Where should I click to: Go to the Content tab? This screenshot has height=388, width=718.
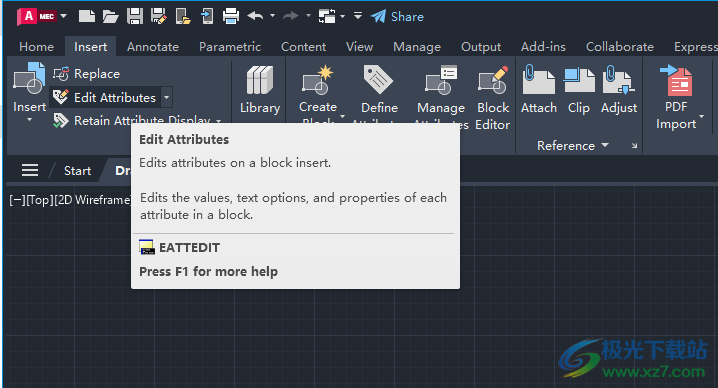tap(304, 47)
